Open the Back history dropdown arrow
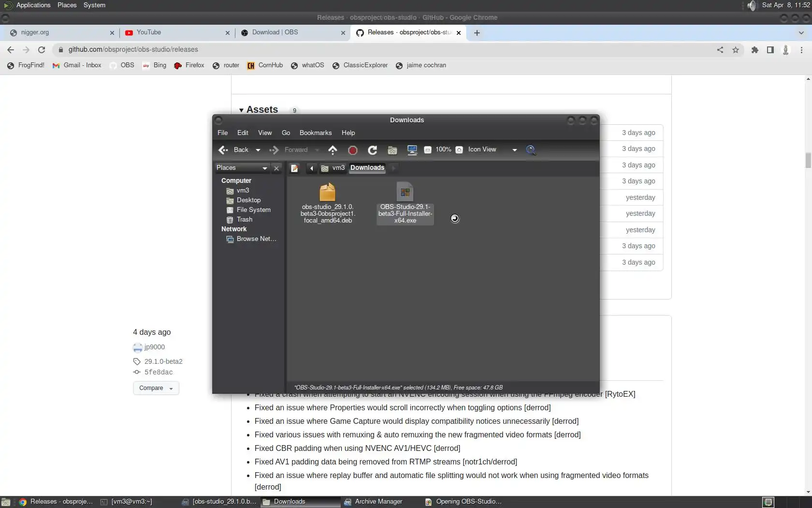The image size is (812, 508). coord(258,150)
